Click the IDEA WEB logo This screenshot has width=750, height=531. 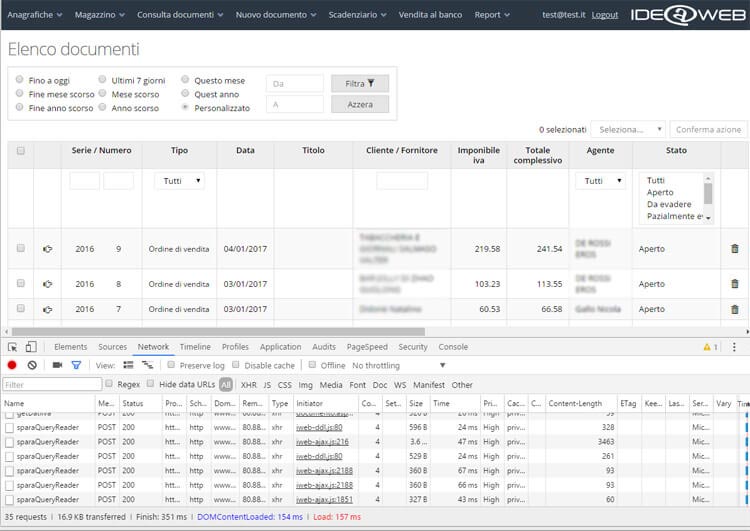click(x=688, y=15)
